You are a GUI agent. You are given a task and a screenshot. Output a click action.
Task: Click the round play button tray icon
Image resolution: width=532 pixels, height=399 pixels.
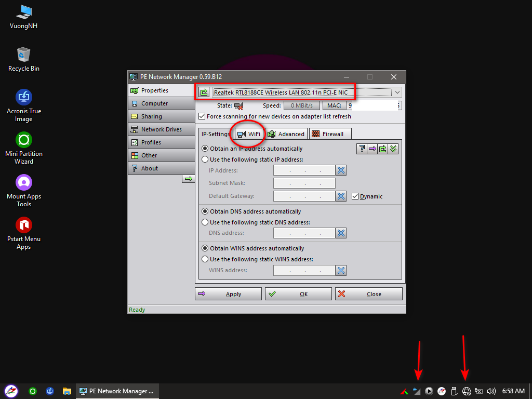[429, 391]
